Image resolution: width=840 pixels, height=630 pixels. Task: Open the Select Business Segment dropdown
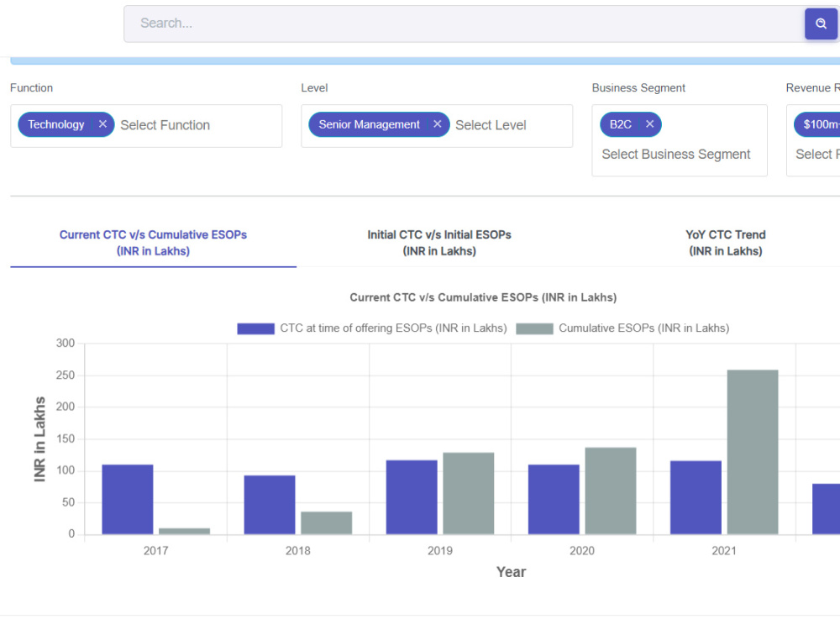tap(676, 155)
